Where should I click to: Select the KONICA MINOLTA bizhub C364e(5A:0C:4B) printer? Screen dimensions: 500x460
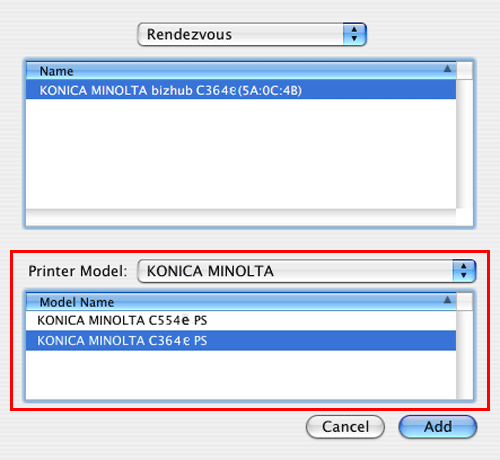tap(241, 90)
